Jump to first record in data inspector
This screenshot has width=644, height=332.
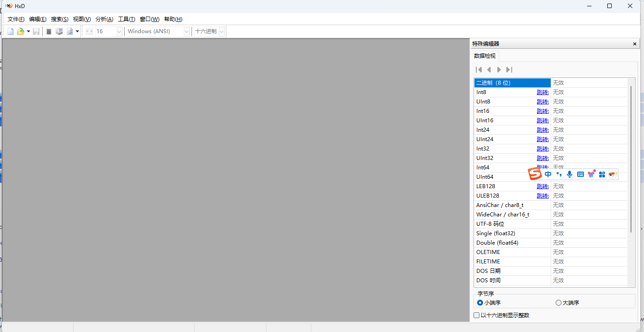tap(479, 69)
